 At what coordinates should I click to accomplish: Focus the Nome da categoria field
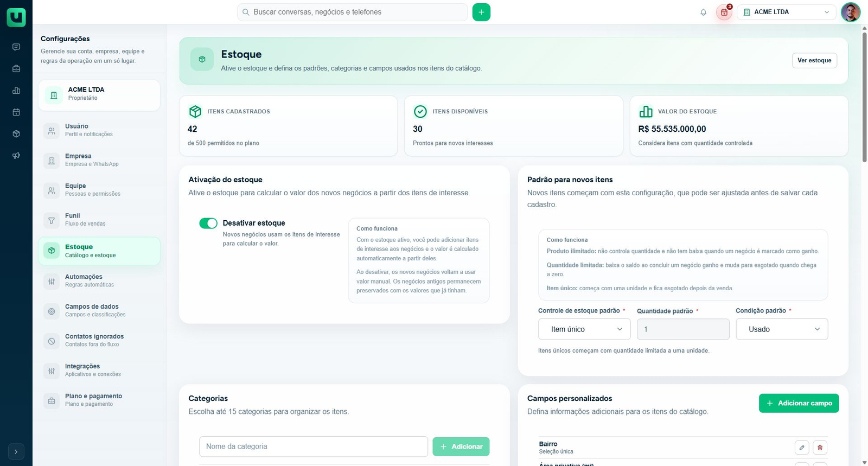pyautogui.click(x=314, y=446)
